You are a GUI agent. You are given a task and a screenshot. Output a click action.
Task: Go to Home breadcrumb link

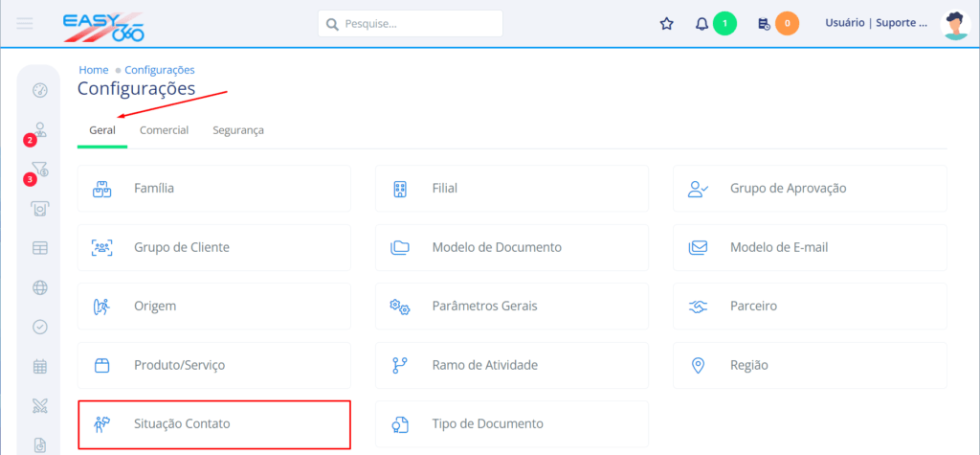tap(94, 70)
